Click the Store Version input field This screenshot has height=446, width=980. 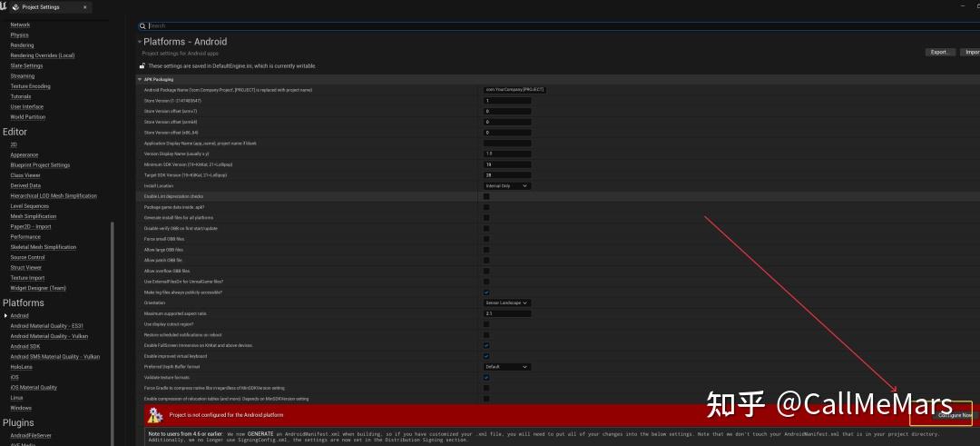click(507, 101)
